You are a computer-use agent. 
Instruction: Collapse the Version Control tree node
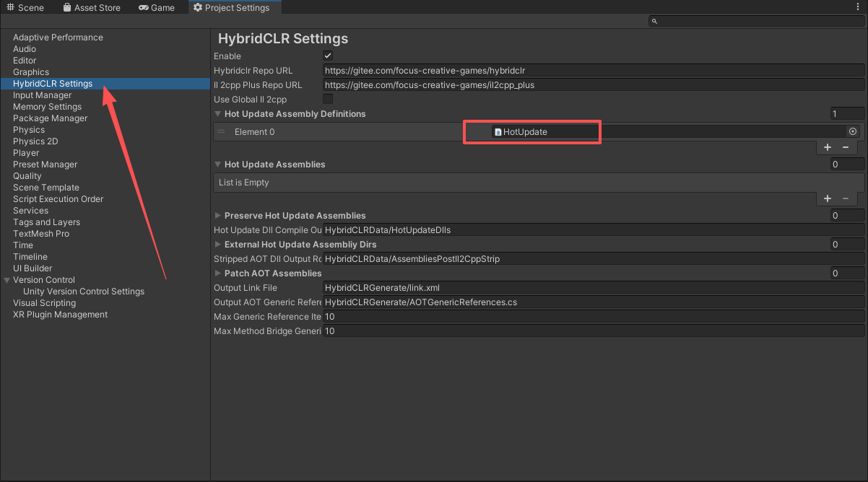7,280
